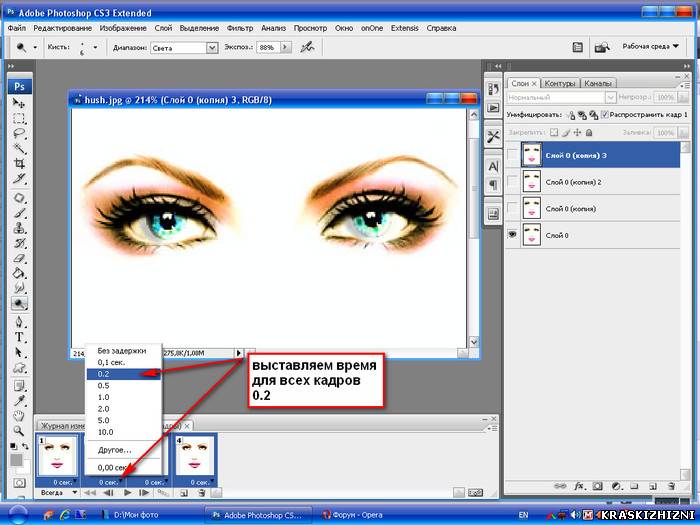Select the Rectangular Marquee tool
This screenshot has height=525, width=700.
point(19,119)
